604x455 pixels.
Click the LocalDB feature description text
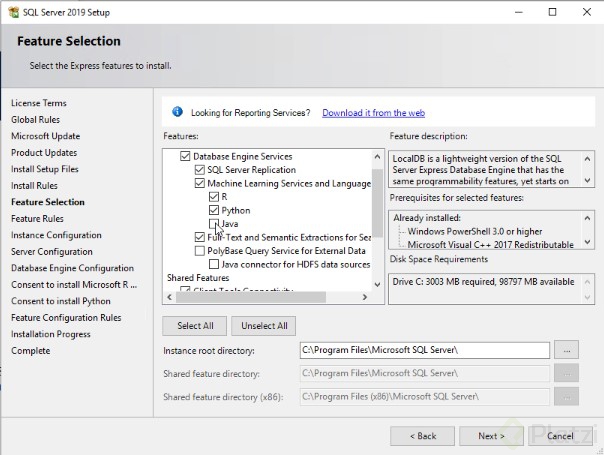480,170
